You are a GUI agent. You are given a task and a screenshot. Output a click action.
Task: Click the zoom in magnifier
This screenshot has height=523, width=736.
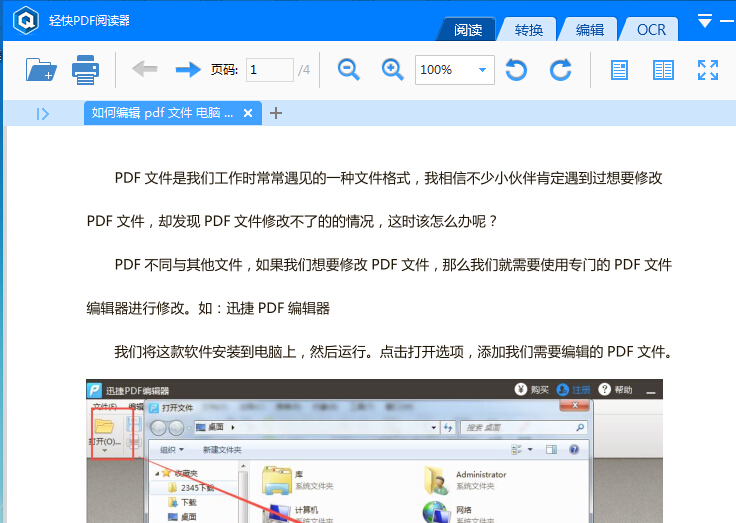pos(392,70)
